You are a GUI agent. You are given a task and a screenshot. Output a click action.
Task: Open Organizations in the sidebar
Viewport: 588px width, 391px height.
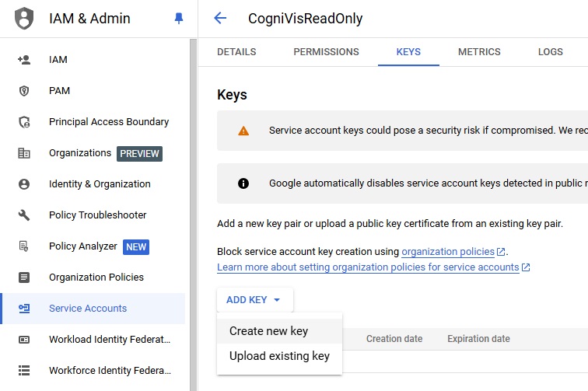(x=80, y=153)
